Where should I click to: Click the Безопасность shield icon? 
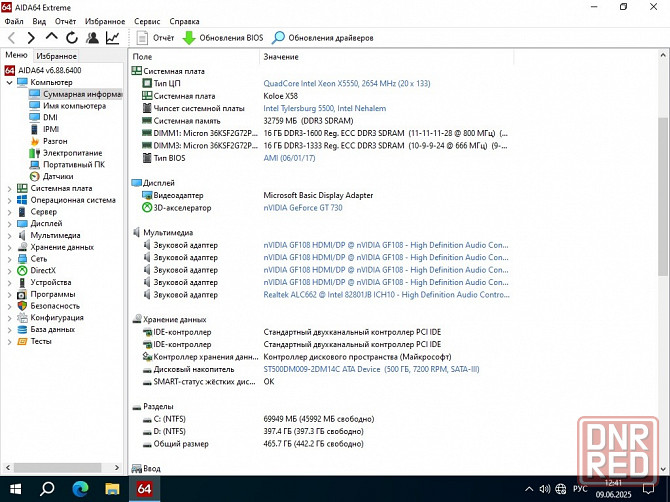coord(22,306)
